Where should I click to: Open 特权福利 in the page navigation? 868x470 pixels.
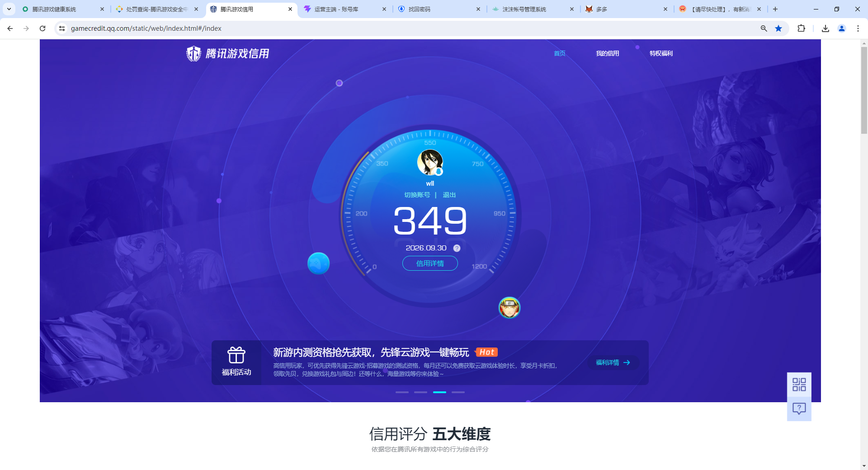[x=661, y=53]
